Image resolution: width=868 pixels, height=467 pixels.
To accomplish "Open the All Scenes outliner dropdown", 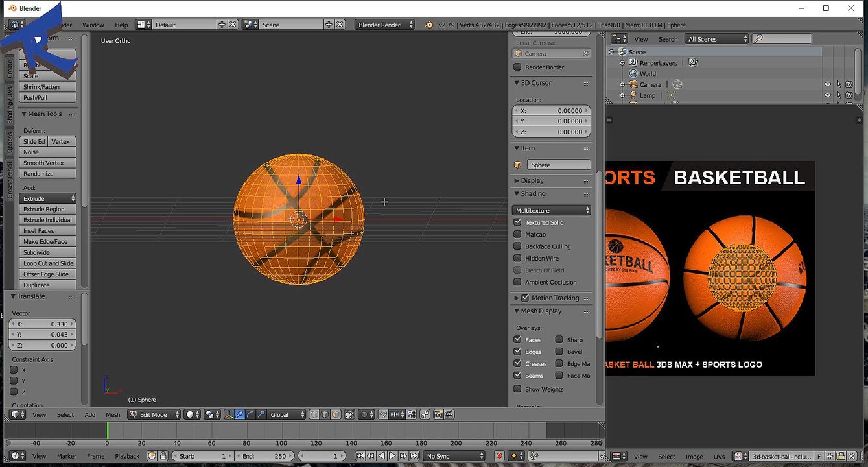I will [717, 39].
